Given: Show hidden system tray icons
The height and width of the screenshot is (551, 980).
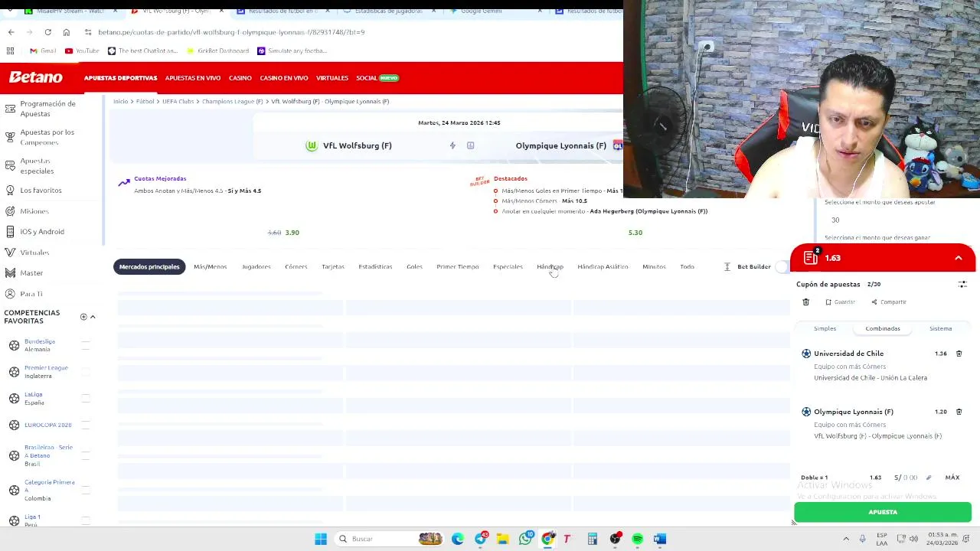Looking at the screenshot, I should tap(846, 539).
